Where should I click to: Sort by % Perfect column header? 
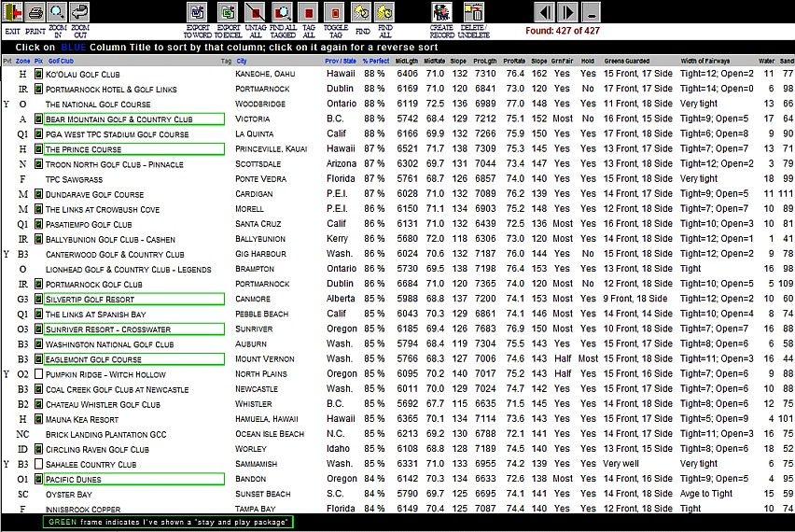pyautogui.click(x=376, y=61)
